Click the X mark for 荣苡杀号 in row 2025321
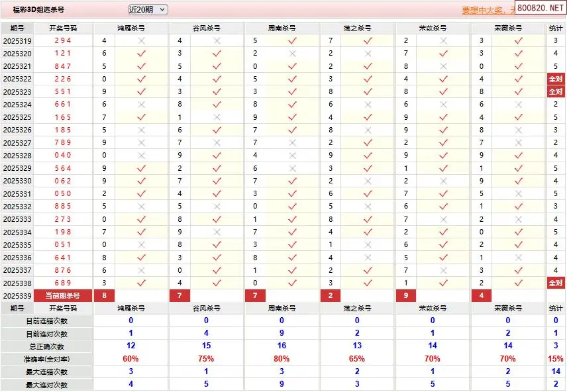 [443, 66]
